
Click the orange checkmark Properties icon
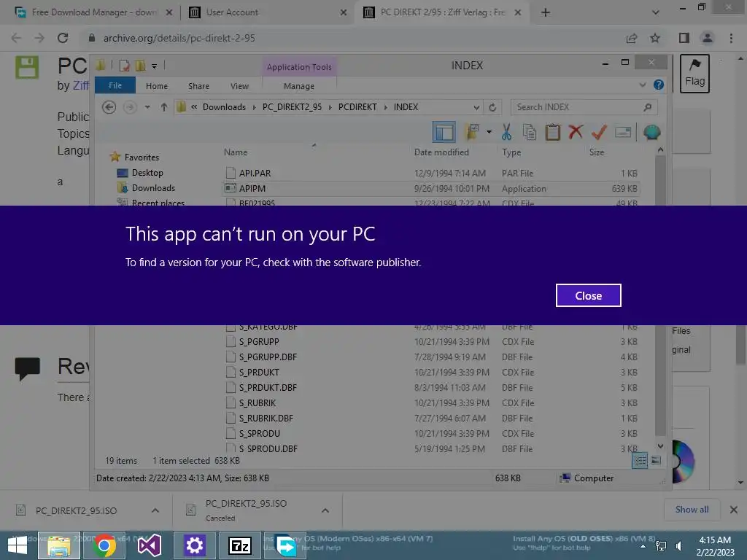pos(599,132)
